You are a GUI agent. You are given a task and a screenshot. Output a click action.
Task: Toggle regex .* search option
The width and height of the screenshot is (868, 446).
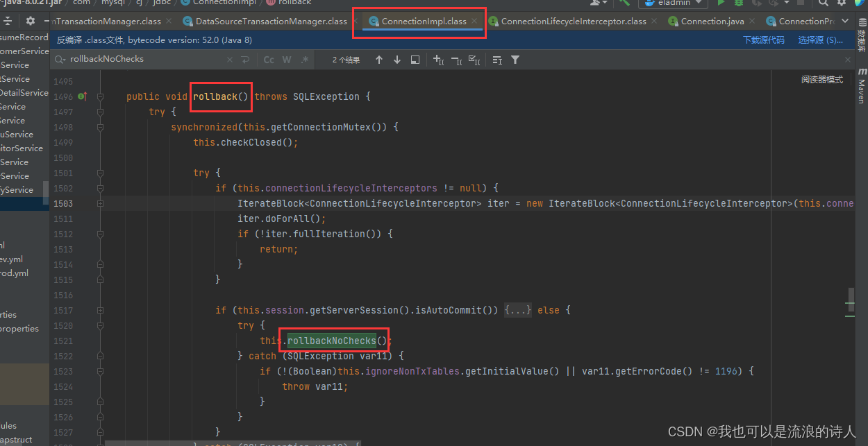305,60
